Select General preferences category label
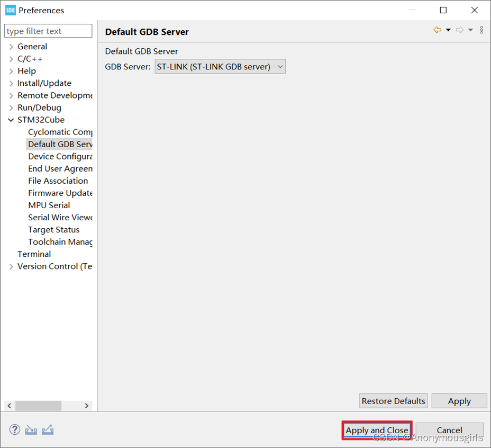Screen dimensions: 491x448 pyautogui.click(x=32, y=47)
